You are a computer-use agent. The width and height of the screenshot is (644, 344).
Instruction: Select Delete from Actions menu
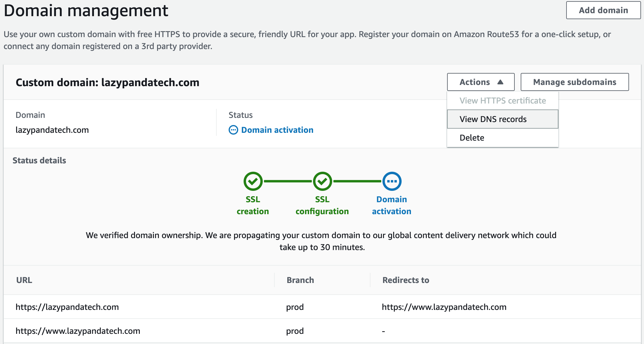point(502,138)
